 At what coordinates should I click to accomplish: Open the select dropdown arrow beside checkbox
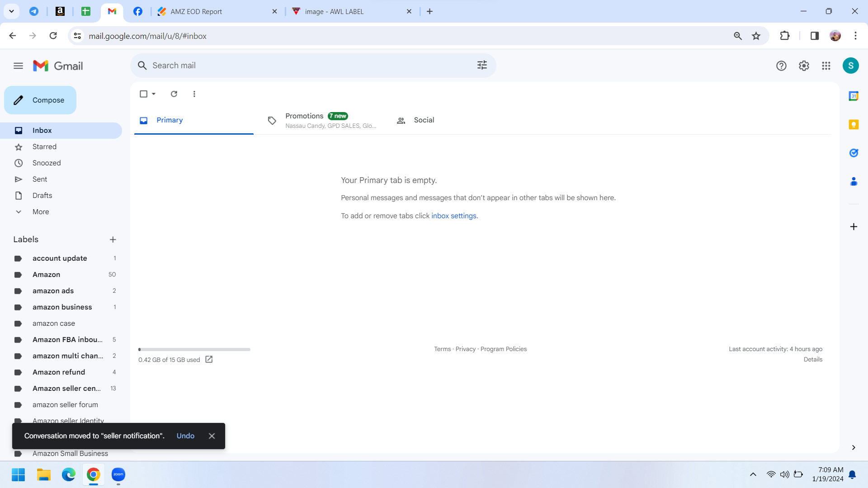[154, 94]
